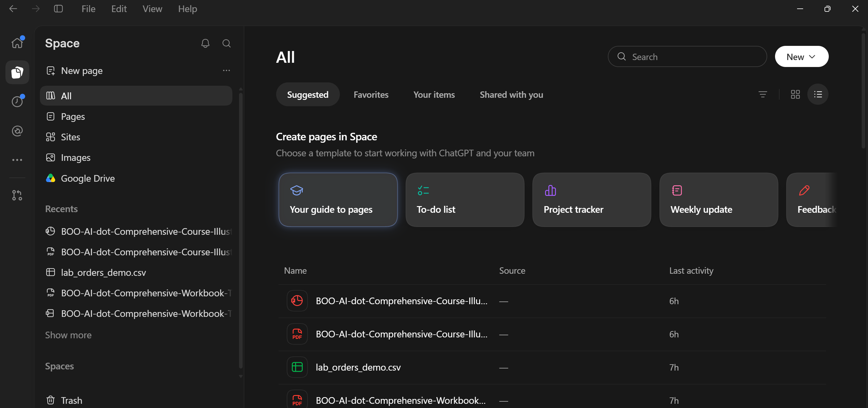This screenshot has height=408, width=868.
Task: Open the New dropdown button
Action: [x=802, y=57]
